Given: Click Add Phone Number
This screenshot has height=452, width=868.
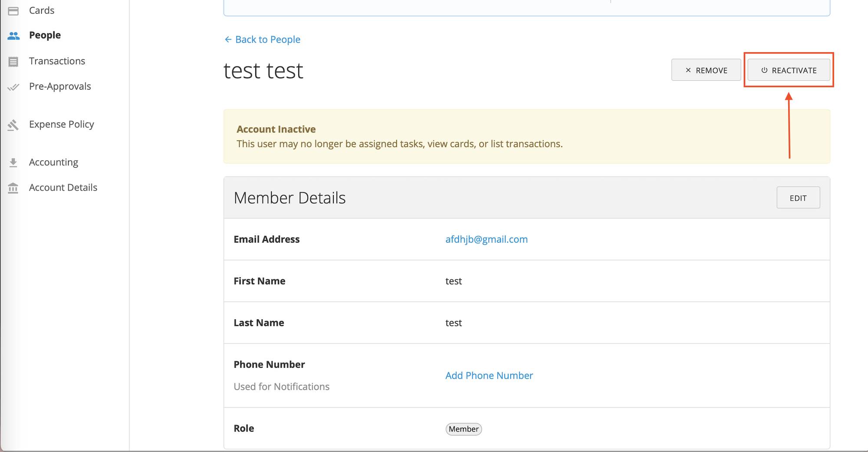Looking at the screenshot, I should [x=489, y=375].
